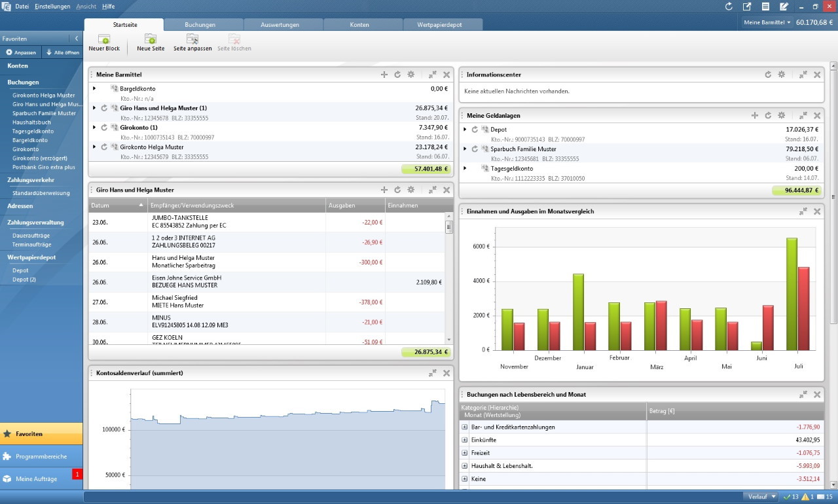The width and height of the screenshot is (838, 504).
Task: Close the Kontosaldenverlauf block
Action: [x=446, y=373]
